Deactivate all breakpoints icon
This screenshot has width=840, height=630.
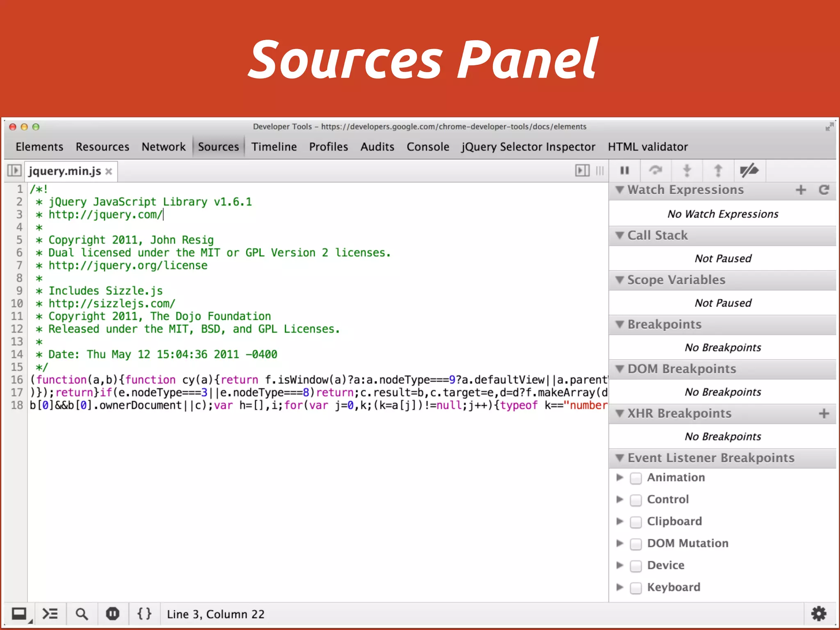pyautogui.click(x=749, y=170)
